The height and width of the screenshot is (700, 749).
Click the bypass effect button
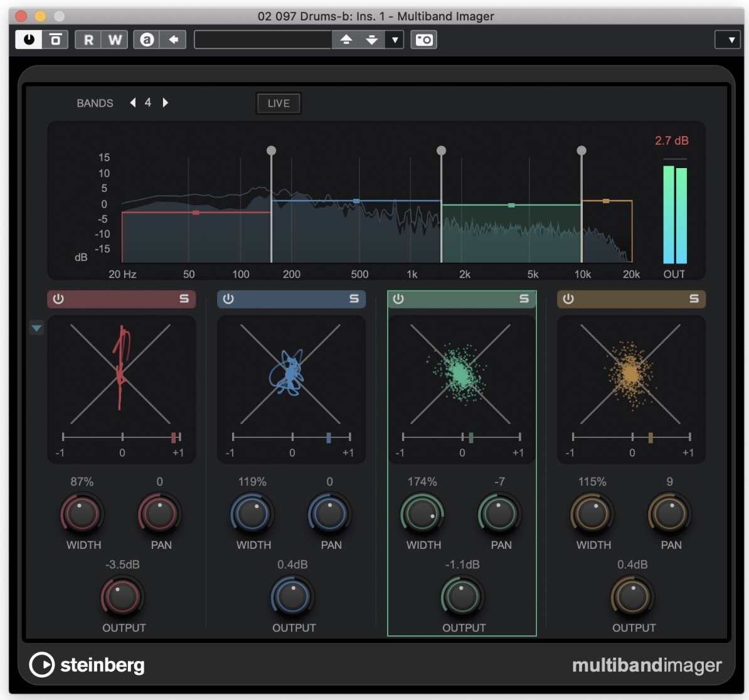tap(55, 40)
